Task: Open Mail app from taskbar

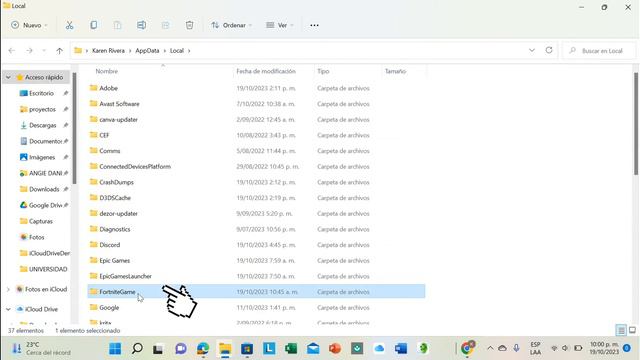Action: pos(313,349)
